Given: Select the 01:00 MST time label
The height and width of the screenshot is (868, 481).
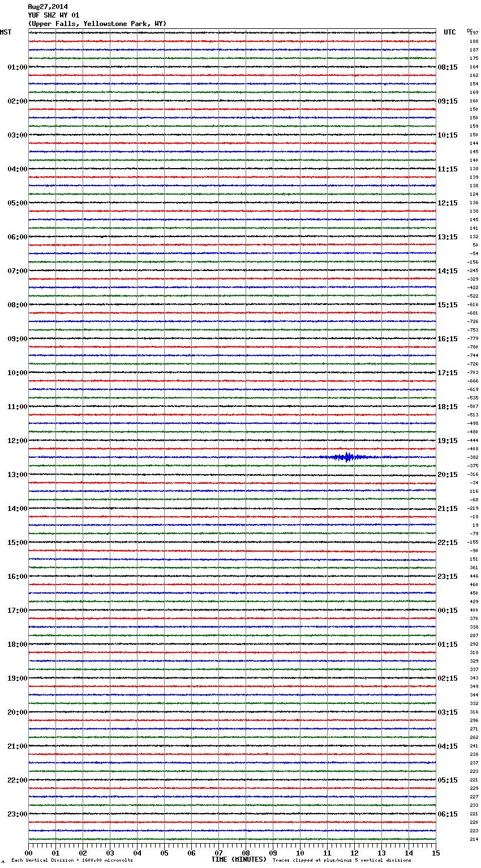Looking at the screenshot, I should [18, 67].
